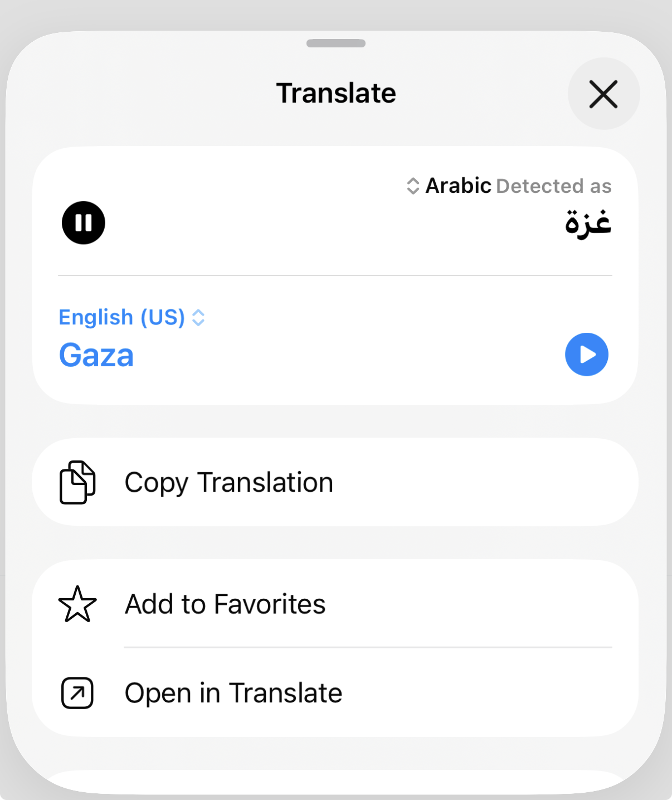Pause the Arabic audio playback

click(84, 223)
